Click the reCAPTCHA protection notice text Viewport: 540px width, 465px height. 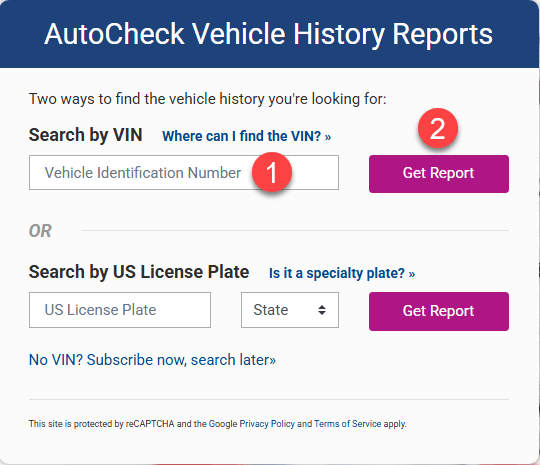[x=218, y=424]
